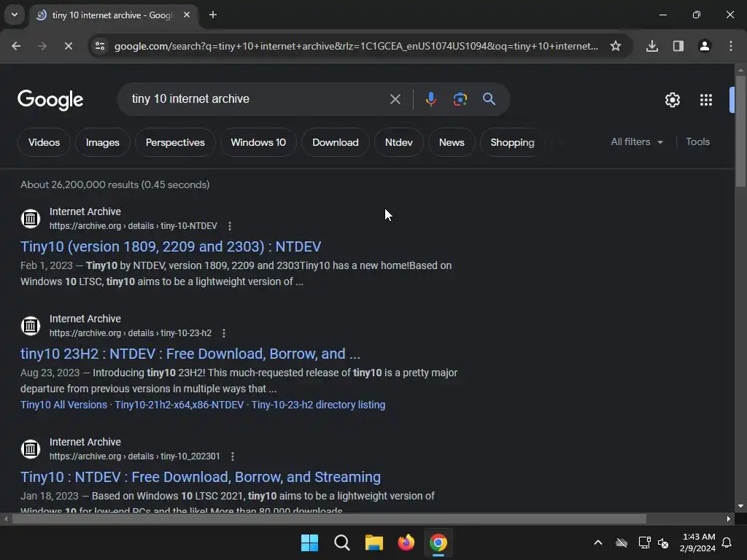
Task: Select the Windows 10 filter chip
Action: pyautogui.click(x=258, y=142)
